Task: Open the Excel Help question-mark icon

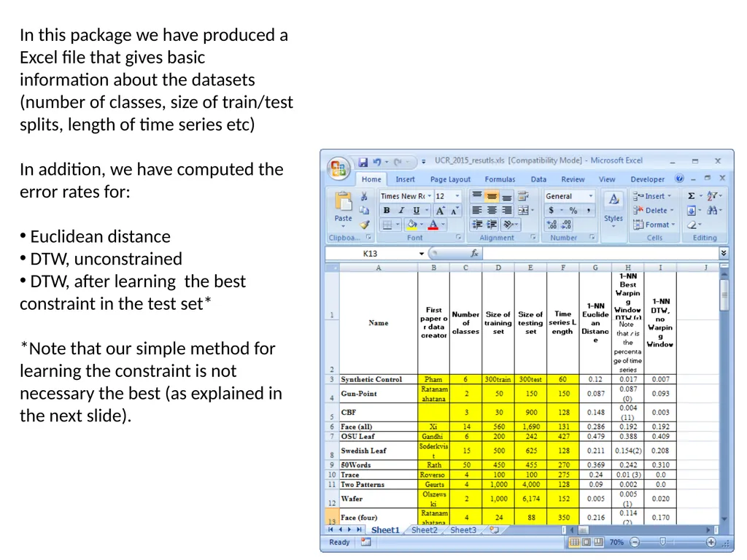Action: pos(679,179)
